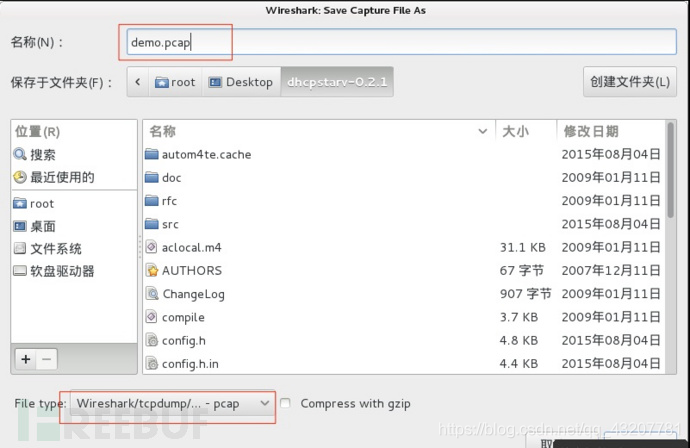Open 文件系统 filesystem icon in sidebar
Image resolution: width=690 pixels, height=448 pixels.
[x=20, y=249]
